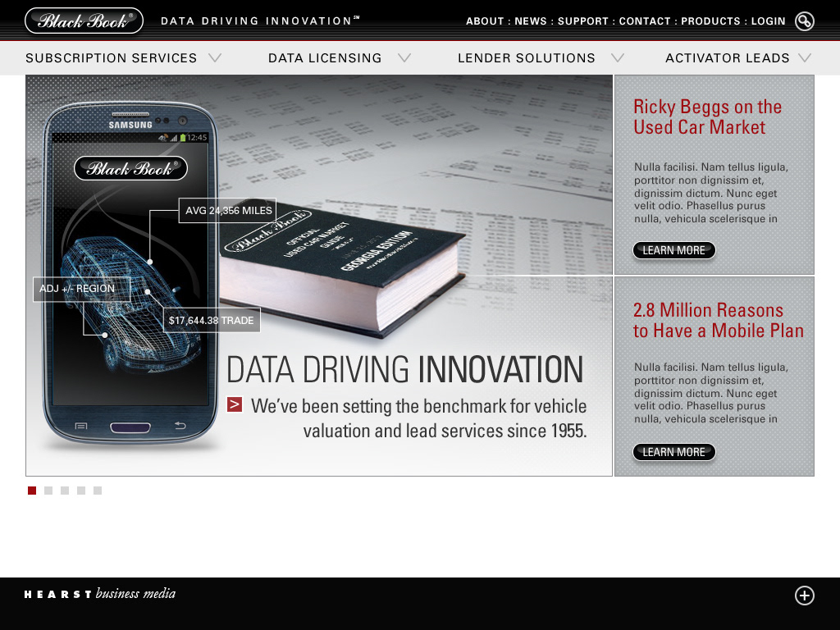
Task: Click Learn More under Ricky Beggs article
Action: (674, 250)
